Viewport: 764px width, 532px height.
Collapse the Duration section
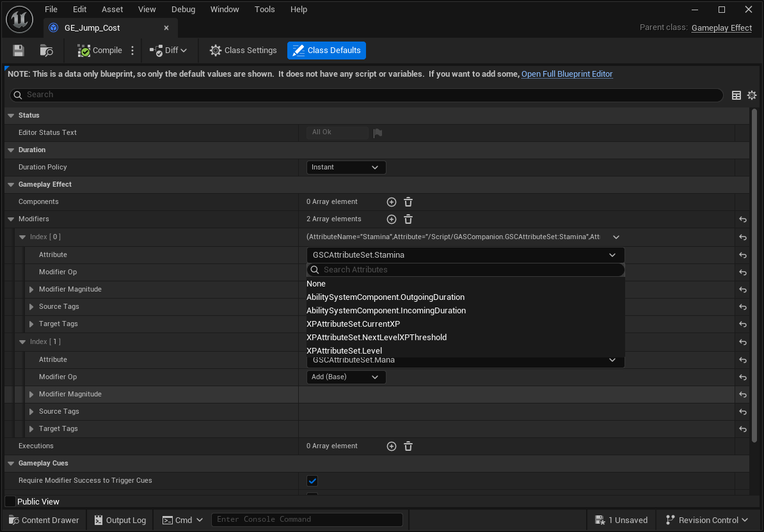[11, 150]
